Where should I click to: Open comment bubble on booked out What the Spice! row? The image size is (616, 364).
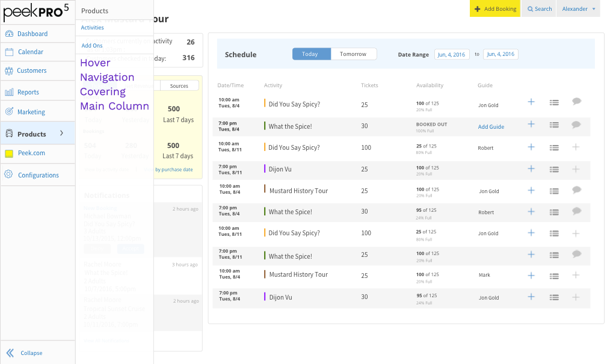coord(576,125)
